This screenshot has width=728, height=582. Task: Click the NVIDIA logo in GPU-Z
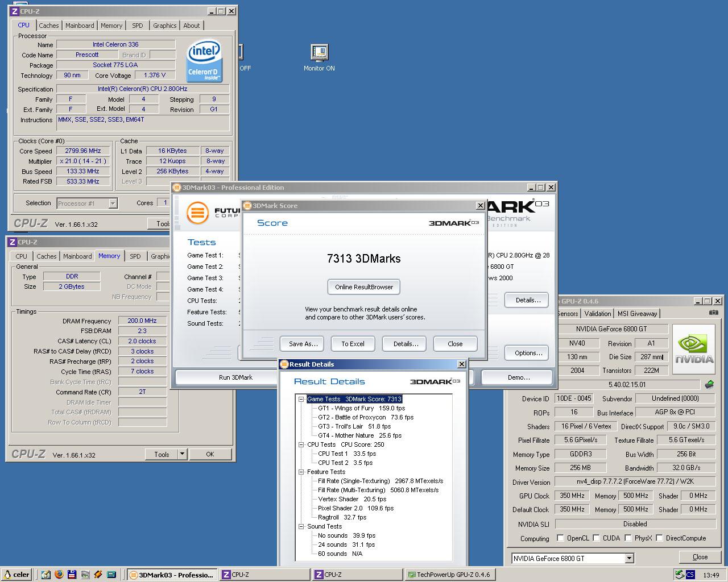point(694,349)
